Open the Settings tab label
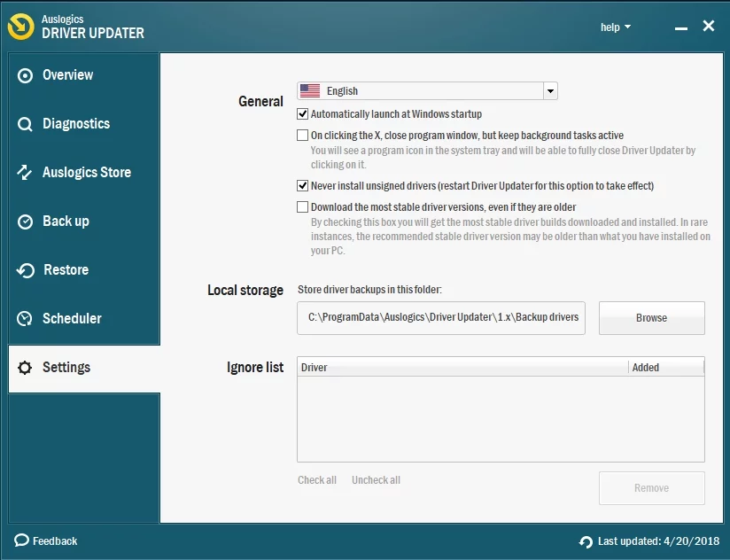The width and height of the screenshot is (730, 560). (66, 368)
